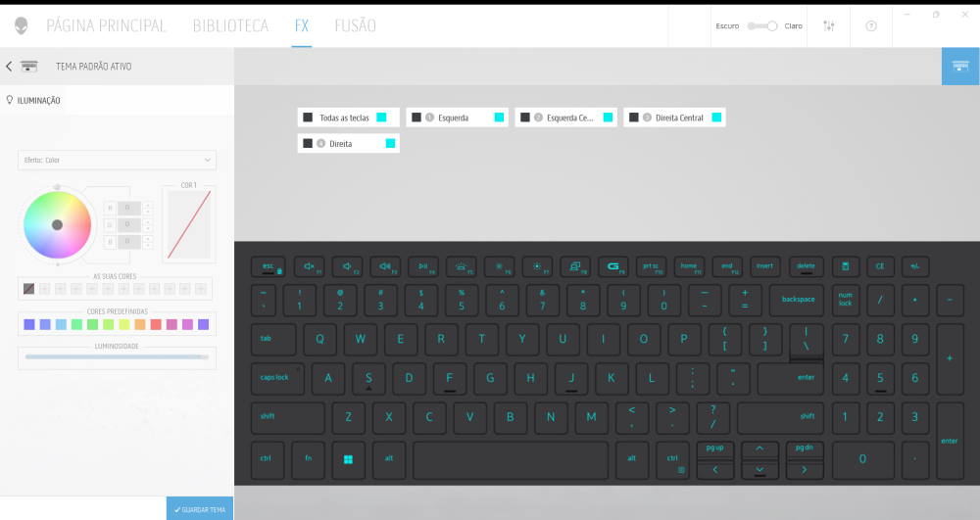Pick the red predefined color swatch
980x520 pixels.
point(156,324)
